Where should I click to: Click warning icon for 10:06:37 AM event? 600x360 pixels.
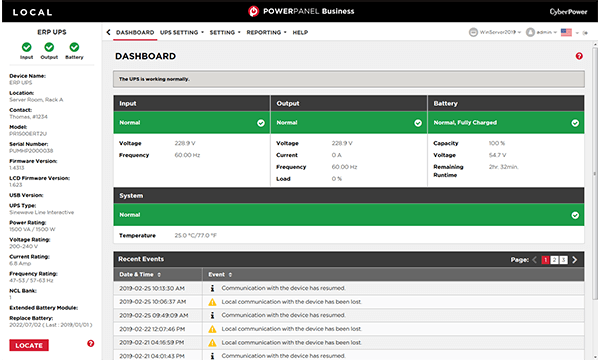pyautogui.click(x=212, y=302)
